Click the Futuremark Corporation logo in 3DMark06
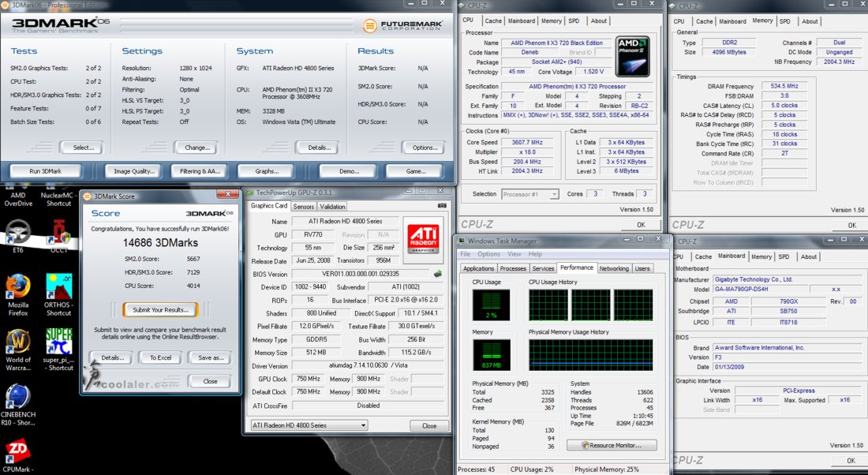This screenshot has width=868, height=475. [x=403, y=25]
